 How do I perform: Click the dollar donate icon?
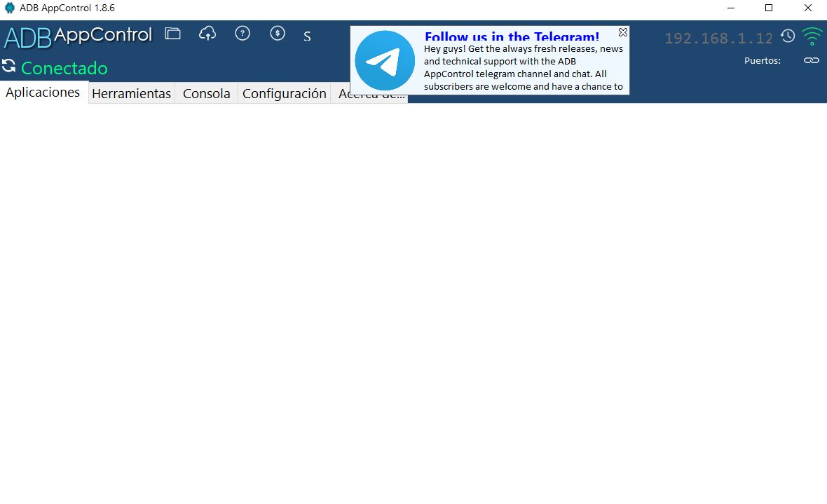click(x=278, y=33)
